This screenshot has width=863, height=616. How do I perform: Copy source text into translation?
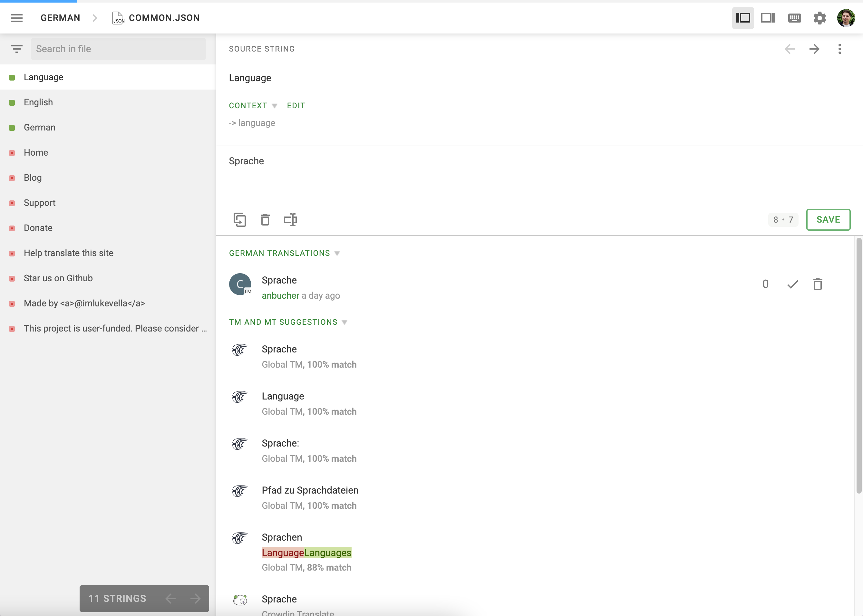240,220
